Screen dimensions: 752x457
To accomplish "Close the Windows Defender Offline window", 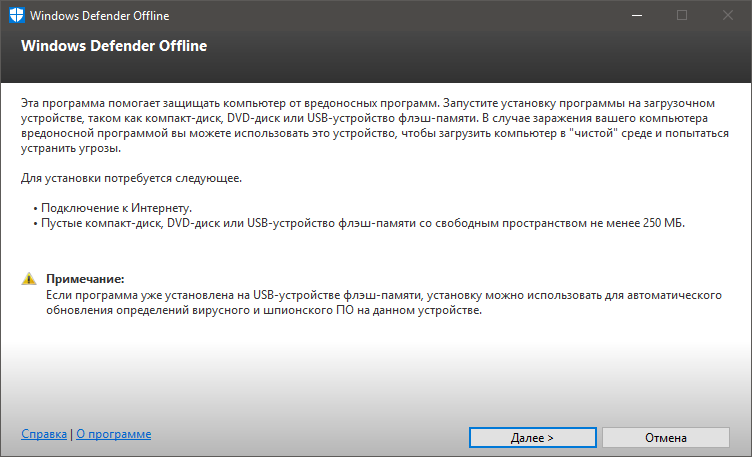I will pyautogui.click(x=728, y=15).
